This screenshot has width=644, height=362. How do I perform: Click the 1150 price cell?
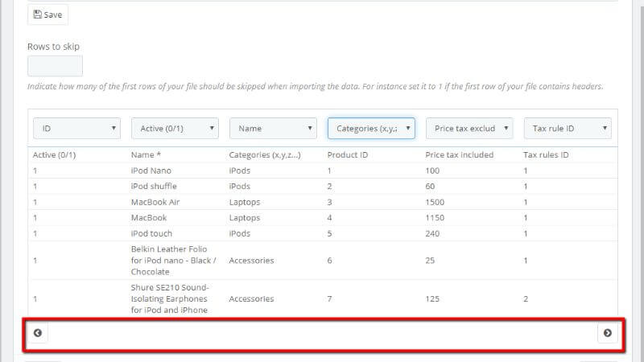tap(435, 218)
